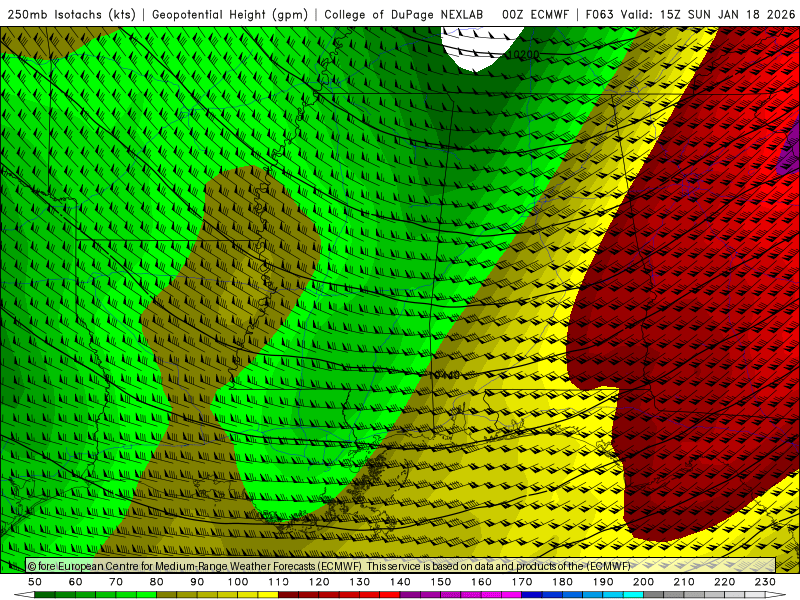Select the bright red swatch before 140

click(x=390, y=595)
